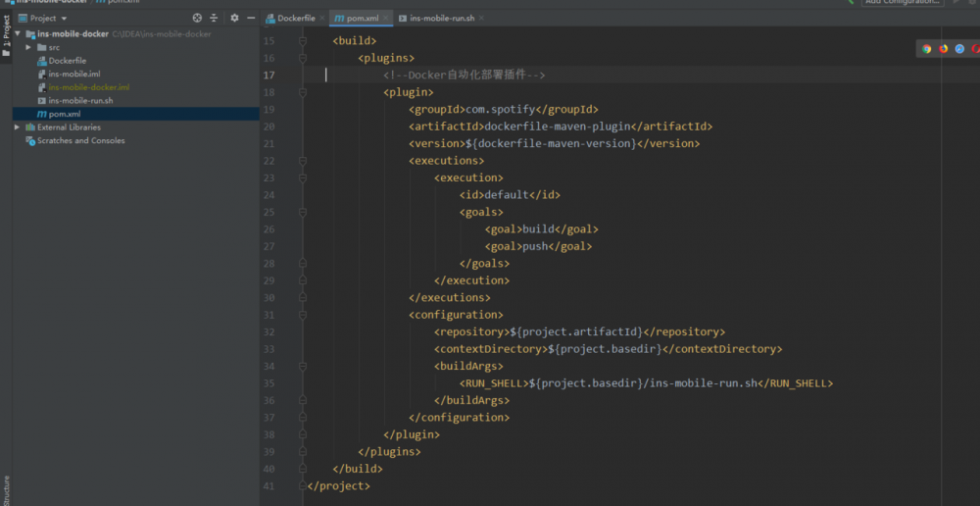Click the locate/scroll-from-source target icon

point(197,18)
